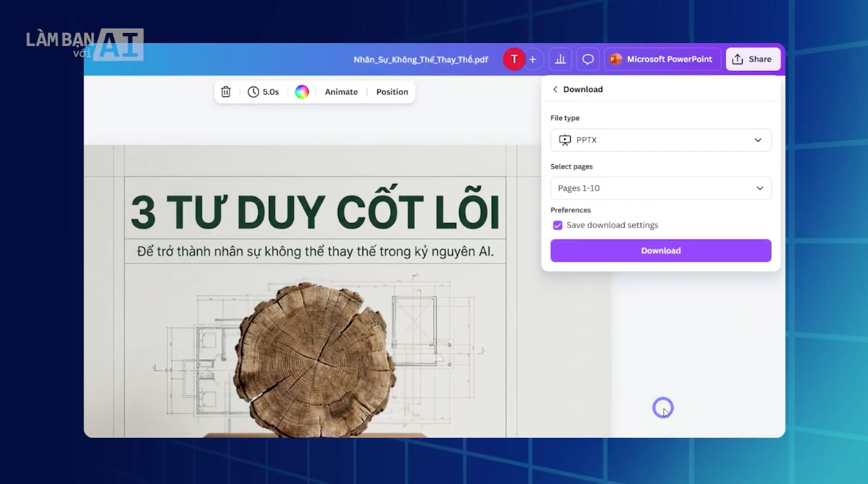
Task: Open comments using the speech bubble icon
Action: [587, 59]
